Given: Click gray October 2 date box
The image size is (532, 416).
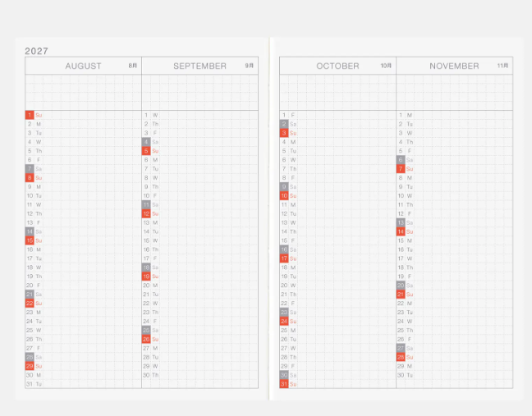Looking at the screenshot, I should click(284, 124).
